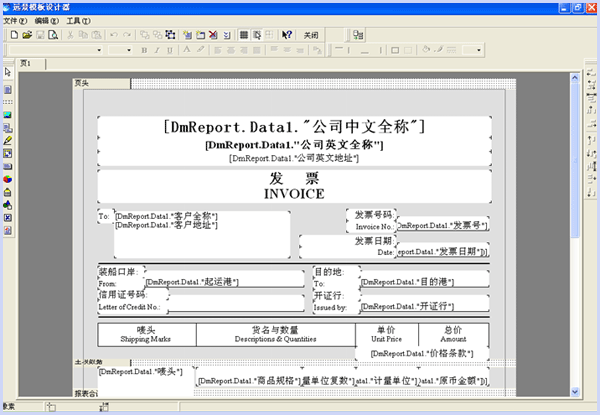Select the Insert Text object tool

click(x=8, y=90)
